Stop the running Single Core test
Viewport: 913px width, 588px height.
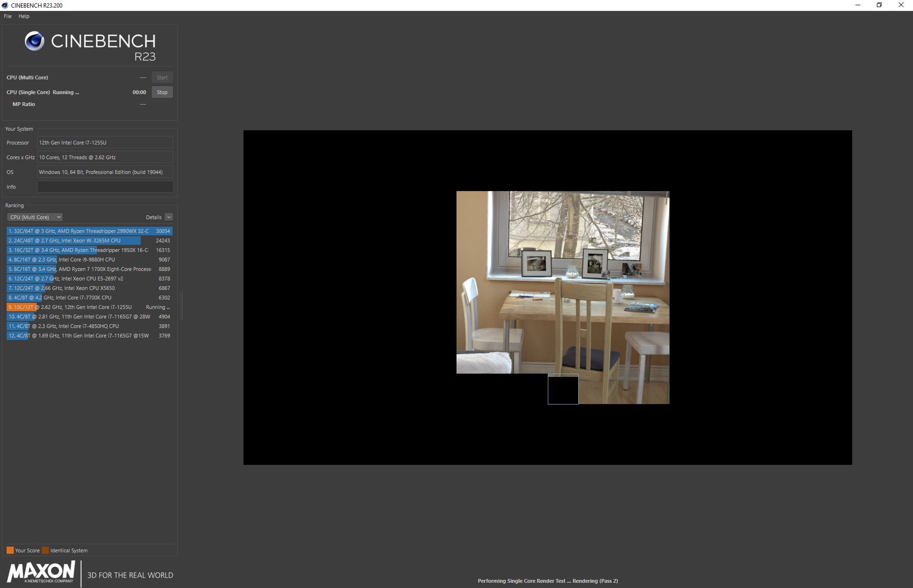(162, 92)
